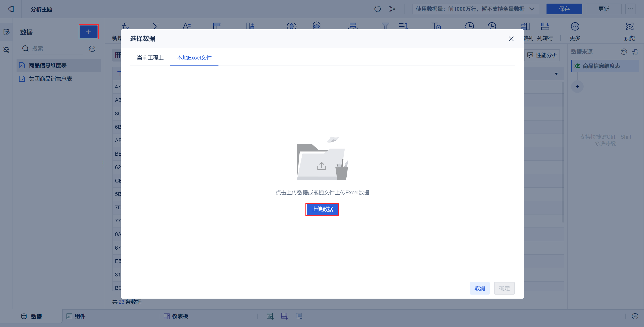Select the 本地Excel文件 tab
Viewport: 644px width, 327px height.
(194, 58)
